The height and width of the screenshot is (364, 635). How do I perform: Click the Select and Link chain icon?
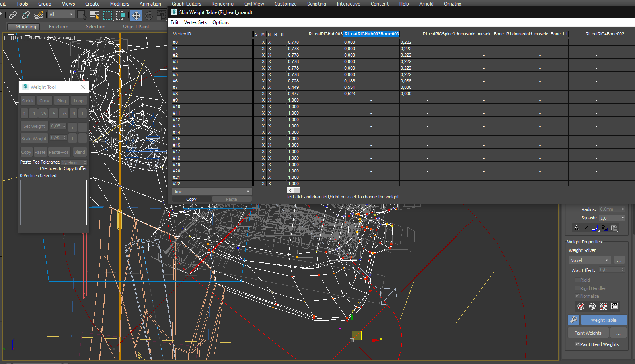(13, 15)
